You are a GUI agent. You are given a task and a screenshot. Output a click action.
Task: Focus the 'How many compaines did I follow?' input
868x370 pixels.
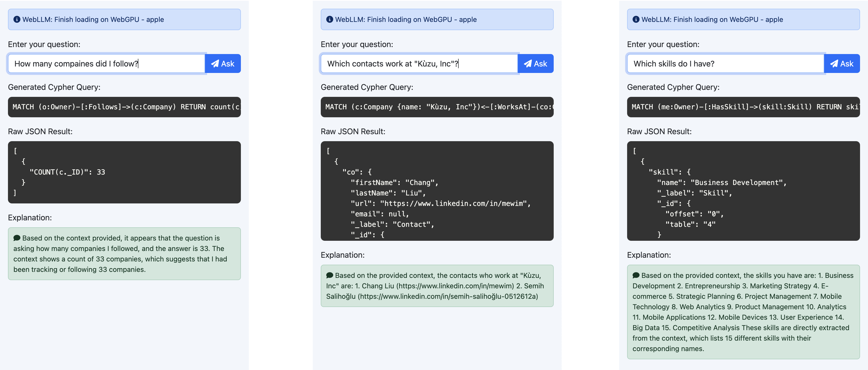pyautogui.click(x=107, y=63)
